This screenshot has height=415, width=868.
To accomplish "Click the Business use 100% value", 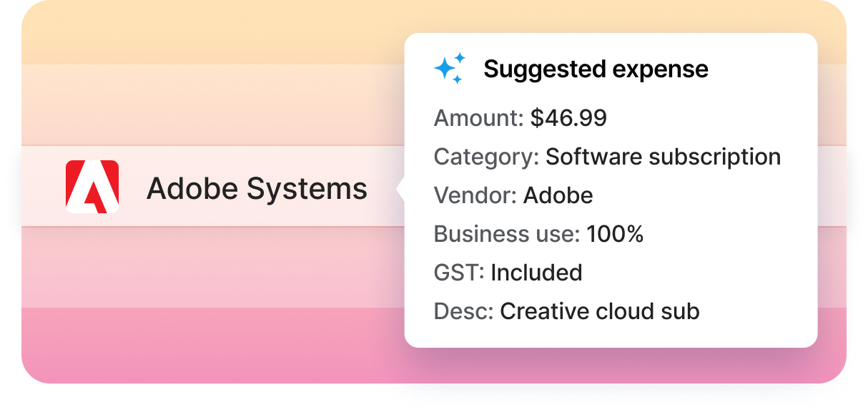I will point(615,233).
